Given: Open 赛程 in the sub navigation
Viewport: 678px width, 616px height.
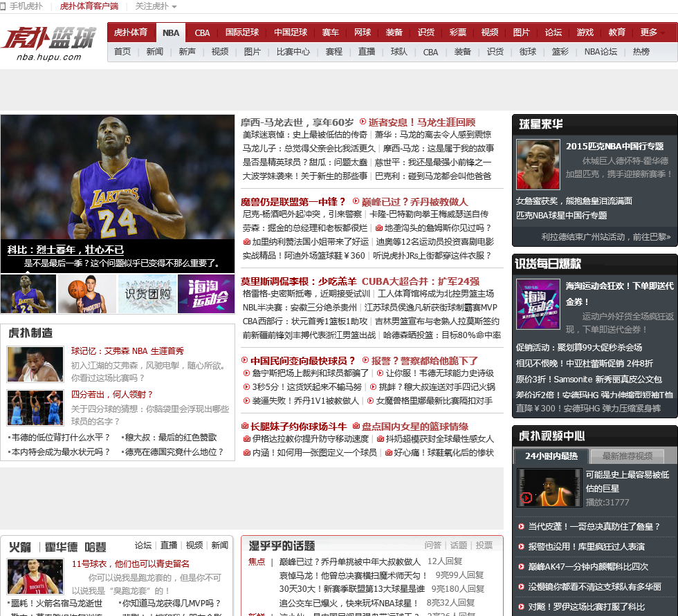Looking at the screenshot, I should pyautogui.click(x=333, y=52).
